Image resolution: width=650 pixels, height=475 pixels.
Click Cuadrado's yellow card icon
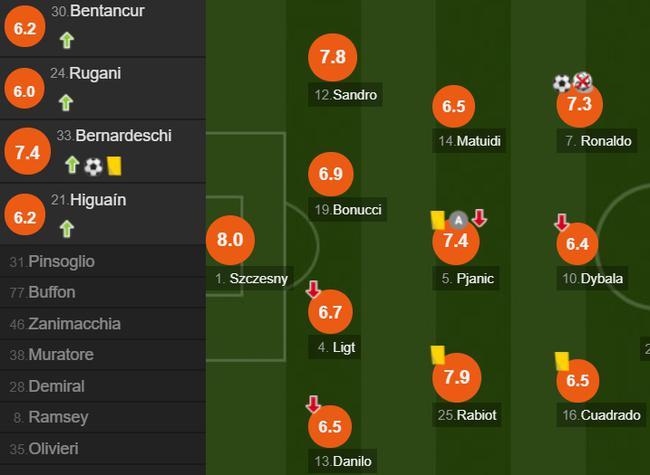[x=561, y=358]
